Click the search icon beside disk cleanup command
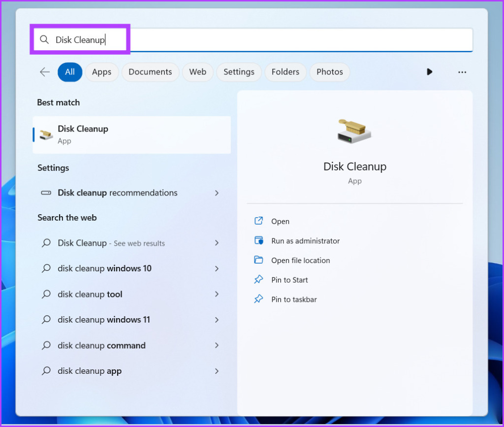The height and width of the screenshot is (427, 504). (x=46, y=345)
